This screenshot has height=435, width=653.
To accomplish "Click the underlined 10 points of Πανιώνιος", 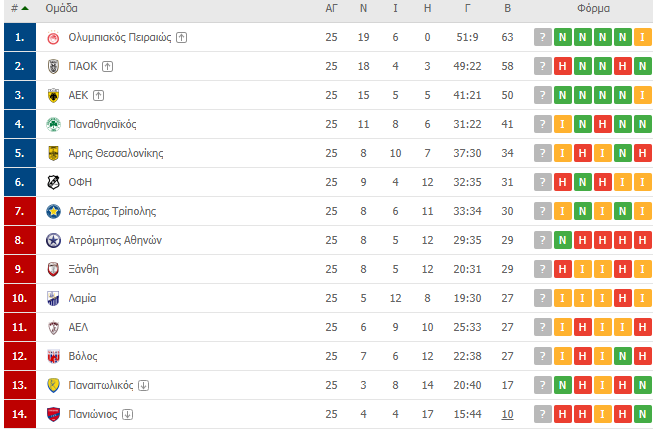I will click(507, 415).
